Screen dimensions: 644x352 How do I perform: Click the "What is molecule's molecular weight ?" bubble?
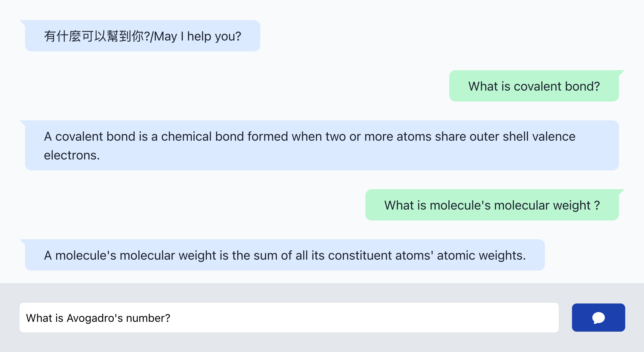492,205
